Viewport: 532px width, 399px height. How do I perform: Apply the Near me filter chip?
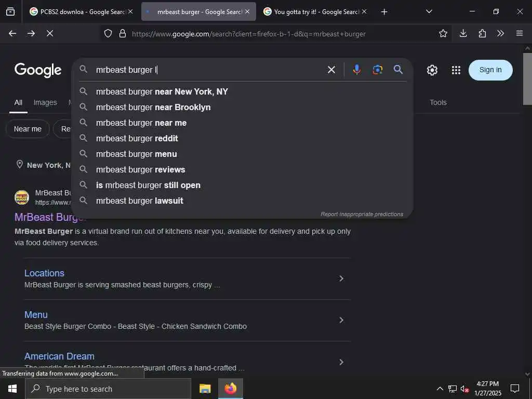28,129
